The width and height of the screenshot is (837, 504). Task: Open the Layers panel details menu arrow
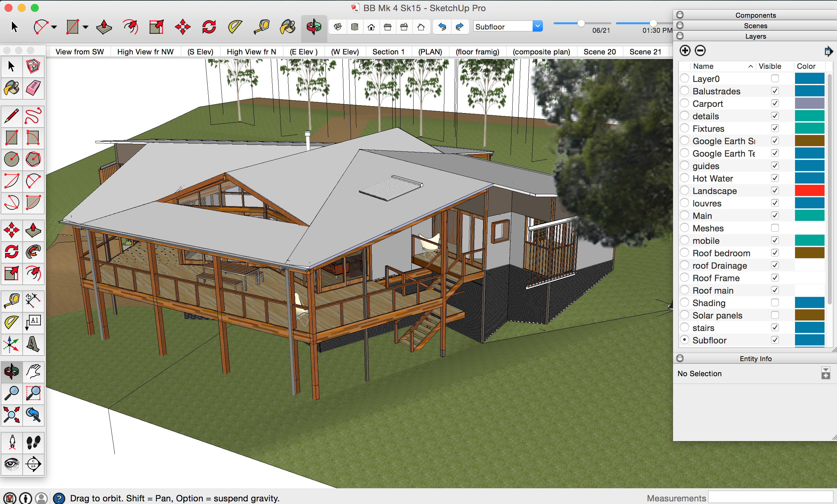coord(828,51)
